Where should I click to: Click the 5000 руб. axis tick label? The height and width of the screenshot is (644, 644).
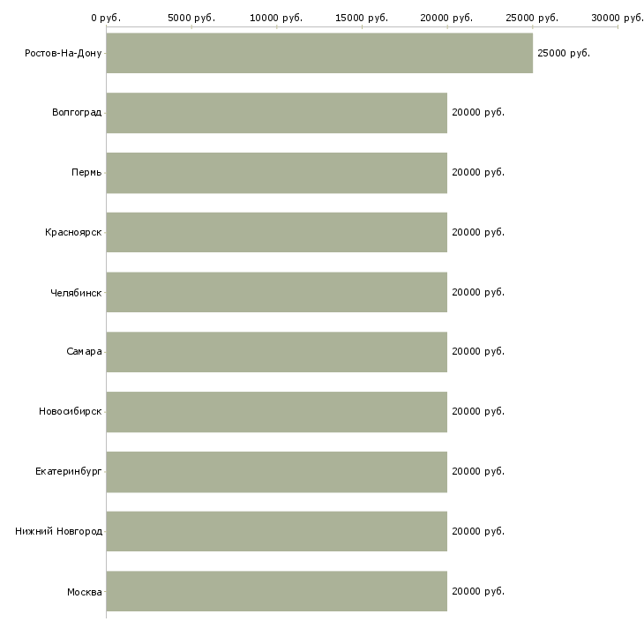point(191,18)
